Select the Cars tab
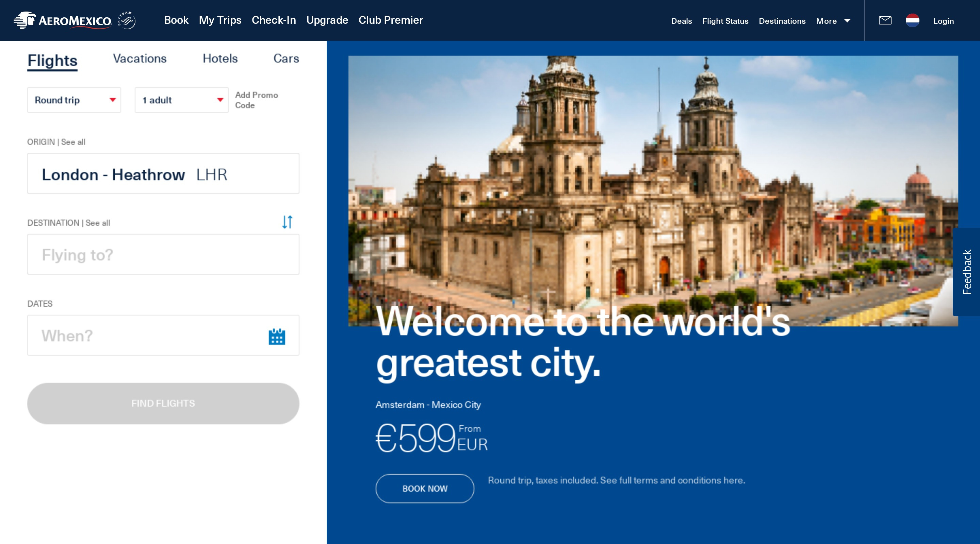This screenshot has width=980, height=544. (x=286, y=58)
